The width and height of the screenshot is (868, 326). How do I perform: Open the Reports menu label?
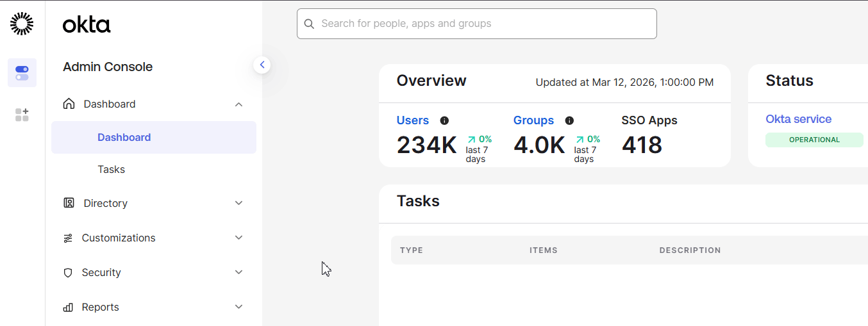tap(101, 307)
